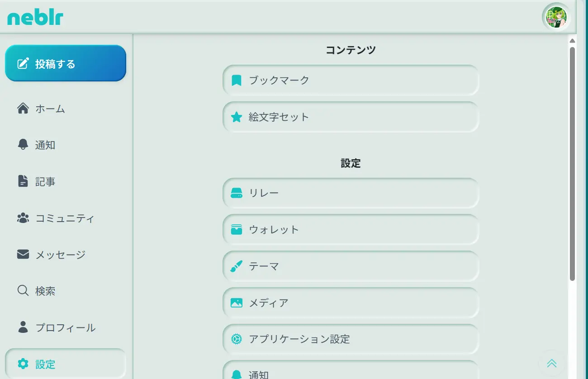Click the relay server icon beside リレー
The height and width of the screenshot is (379, 588).
point(237,193)
